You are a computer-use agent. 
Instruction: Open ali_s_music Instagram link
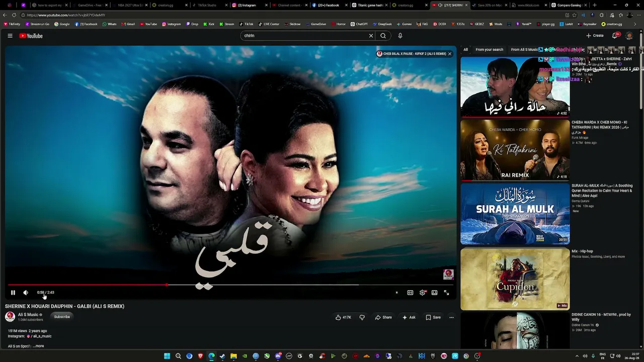(40, 336)
